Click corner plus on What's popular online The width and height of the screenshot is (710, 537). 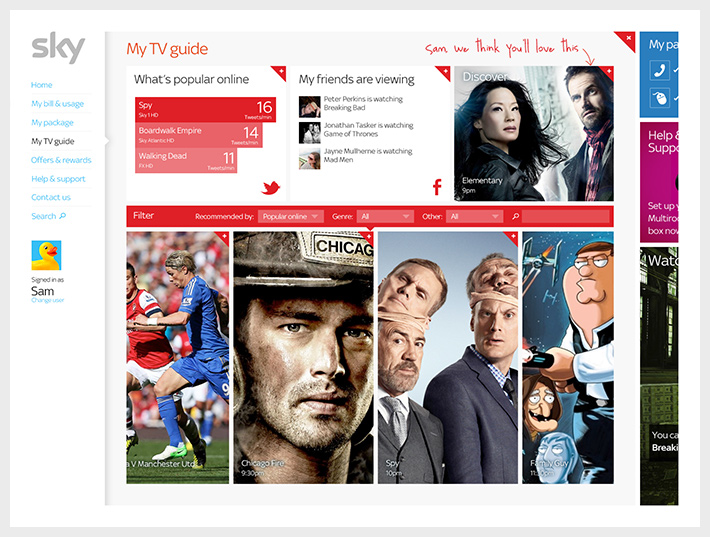point(281,72)
